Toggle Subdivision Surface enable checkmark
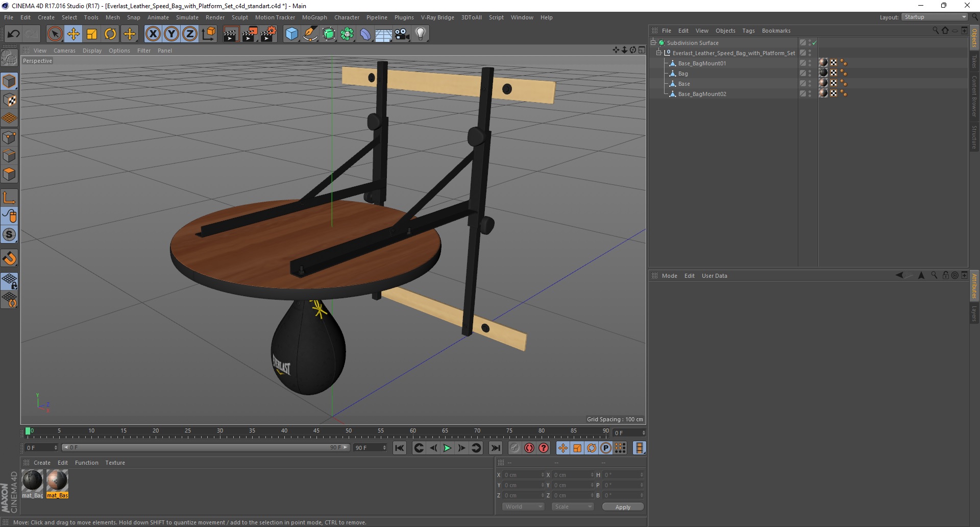Screen dimensions: 980x527 pos(814,43)
